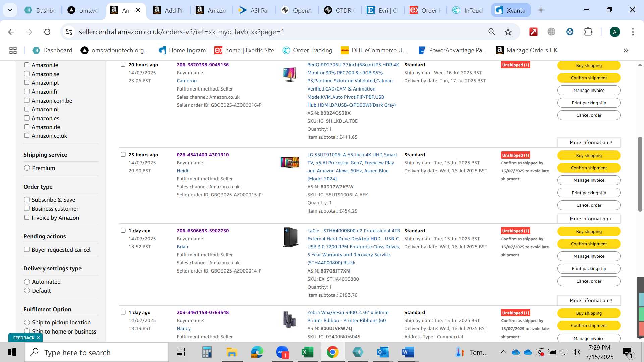Open Word from the taskbar
The width and height of the screenshot is (644, 362).
(408, 352)
